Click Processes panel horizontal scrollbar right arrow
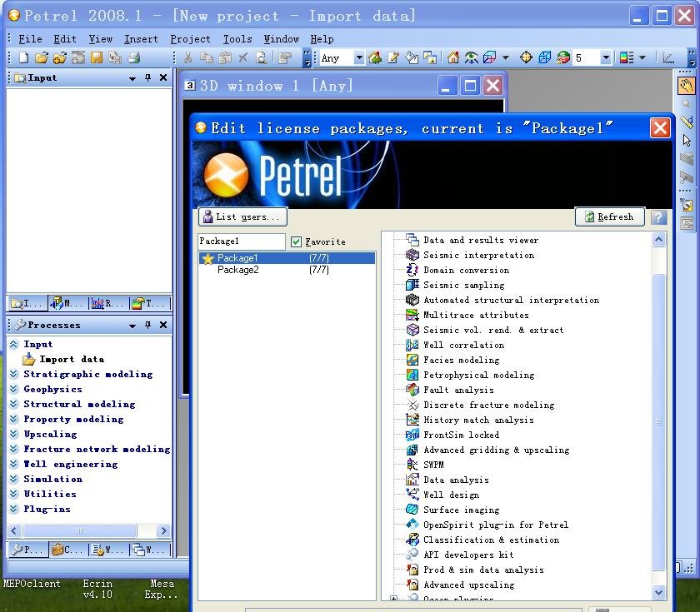 coord(163,531)
